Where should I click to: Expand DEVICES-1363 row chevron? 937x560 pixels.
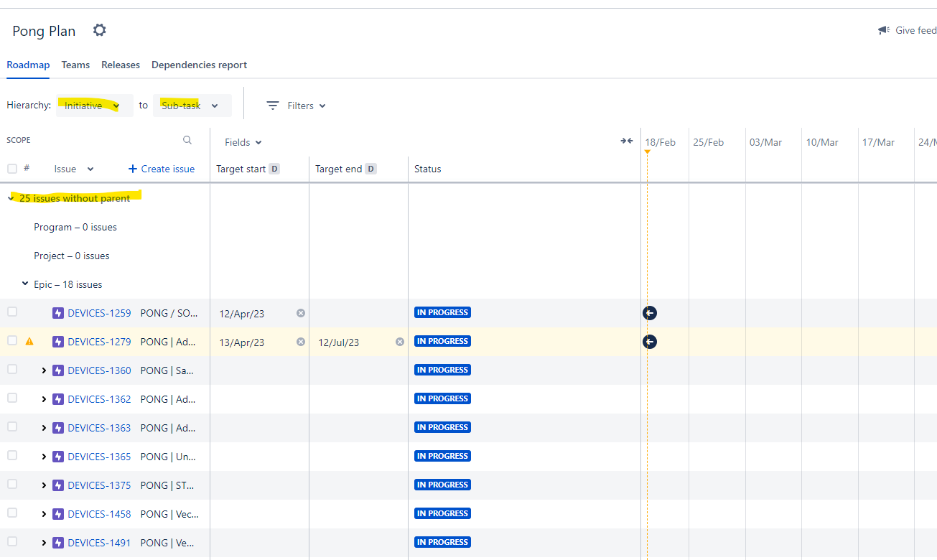click(44, 428)
